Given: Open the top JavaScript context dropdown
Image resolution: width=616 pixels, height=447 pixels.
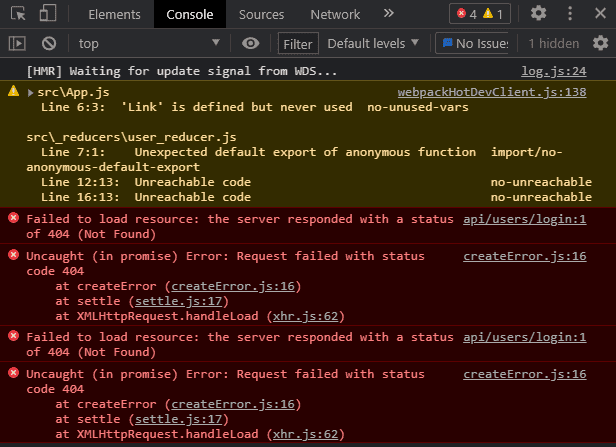Looking at the screenshot, I should point(148,43).
